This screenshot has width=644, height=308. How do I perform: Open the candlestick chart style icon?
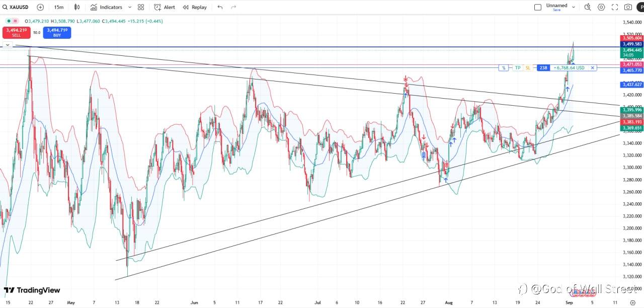pyautogui.click(x=77, y=7)
